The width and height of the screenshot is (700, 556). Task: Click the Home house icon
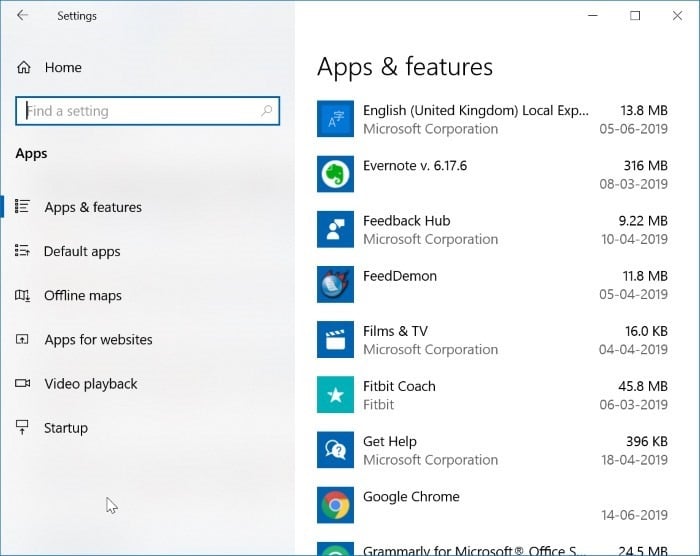coord(24,67)
